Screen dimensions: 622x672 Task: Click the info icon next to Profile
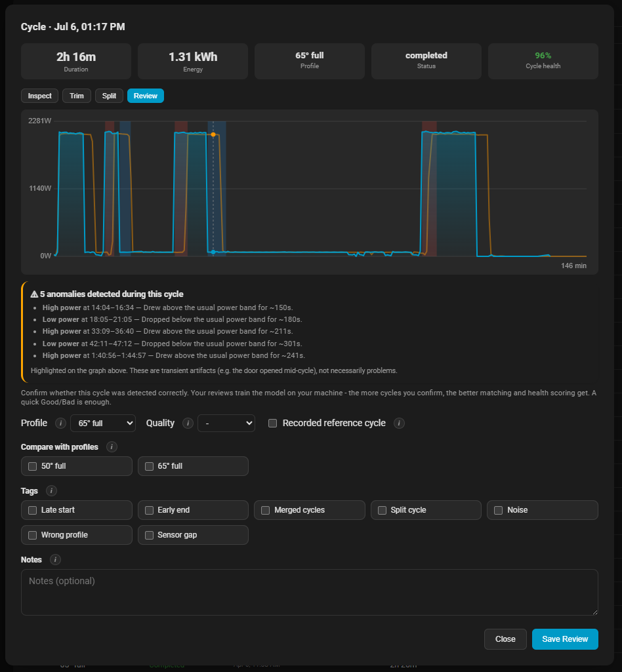pos(60,424)
